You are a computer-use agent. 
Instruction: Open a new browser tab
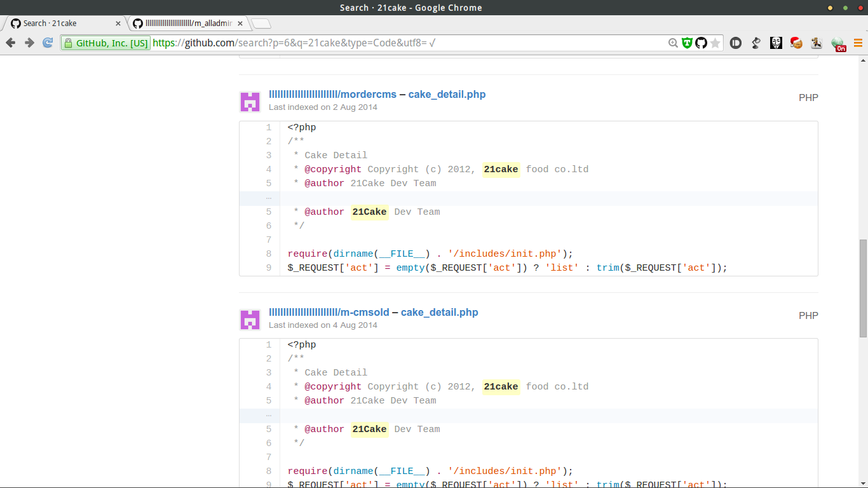(x=261, y=24)
